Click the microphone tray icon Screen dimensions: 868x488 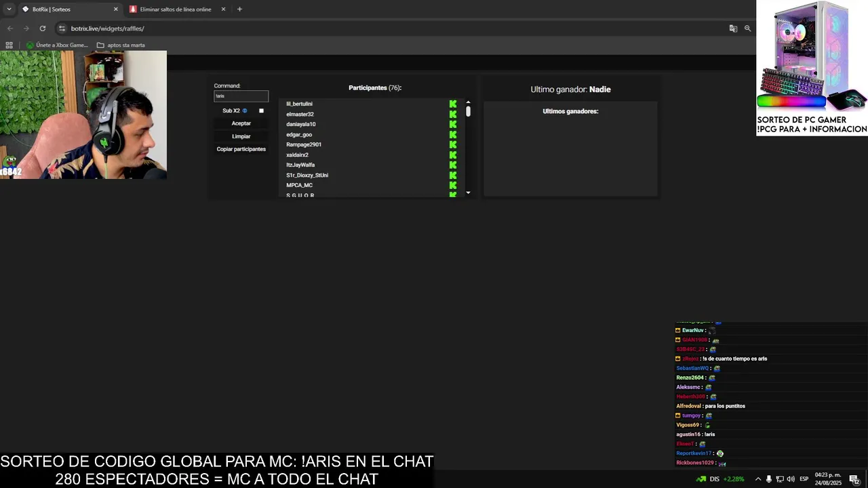(x=769, y=479)
